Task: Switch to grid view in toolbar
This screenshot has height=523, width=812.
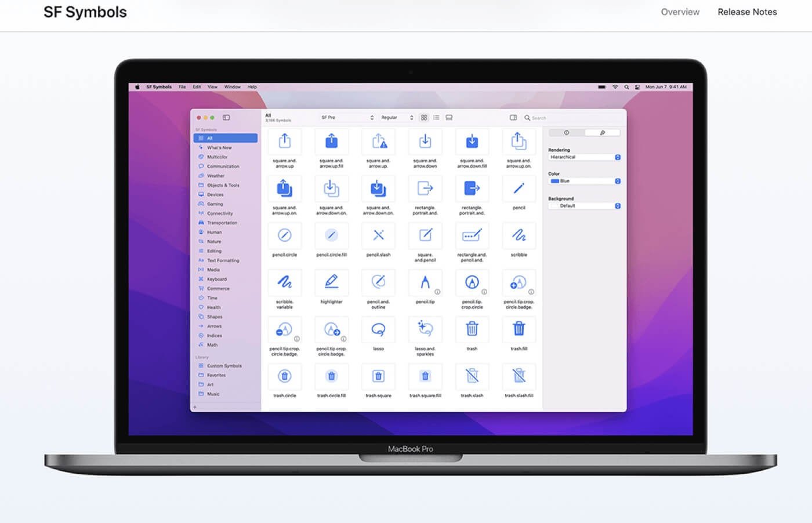Action: tap(424, 118)
